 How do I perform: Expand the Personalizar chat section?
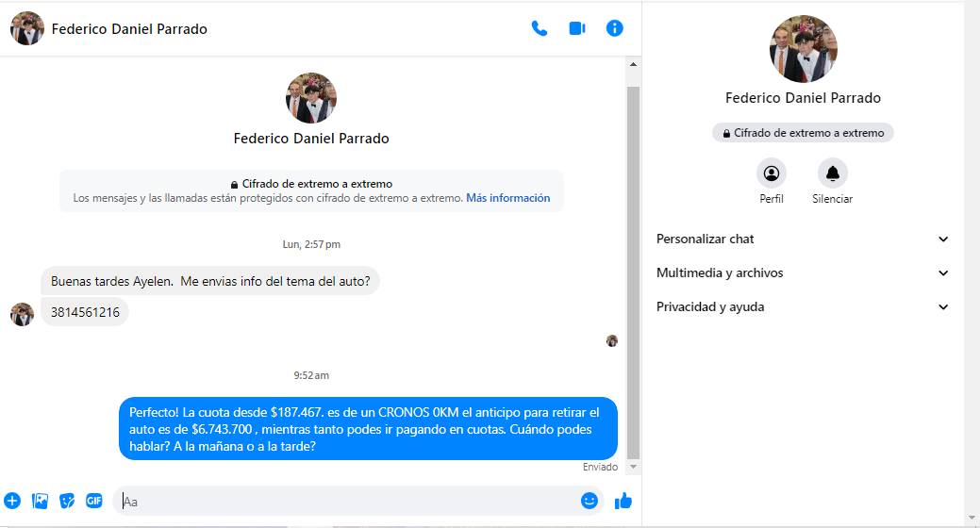(803, 239)
